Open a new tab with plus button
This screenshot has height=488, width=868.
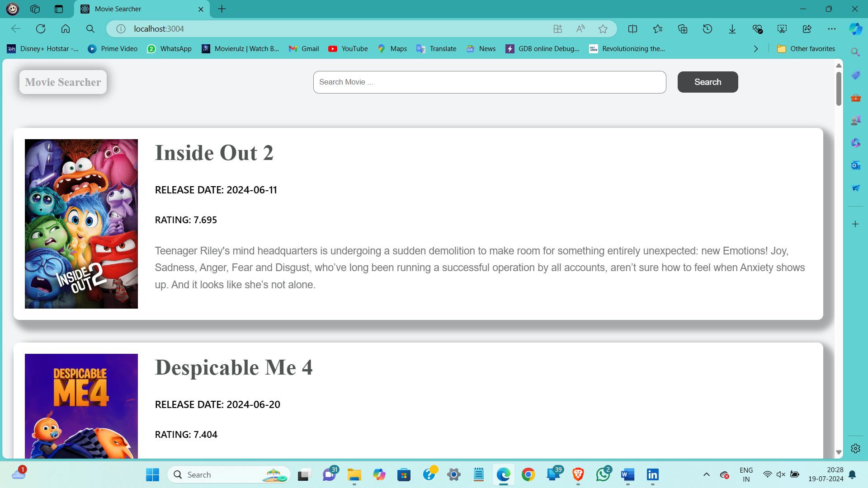pos(222,9)
